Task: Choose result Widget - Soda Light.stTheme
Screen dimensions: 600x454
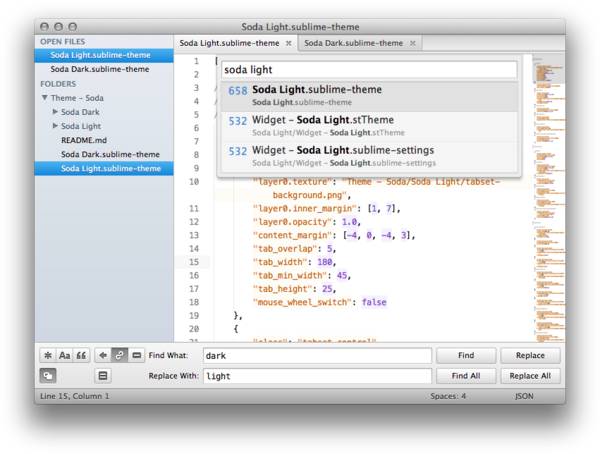Action: (369, 126)
